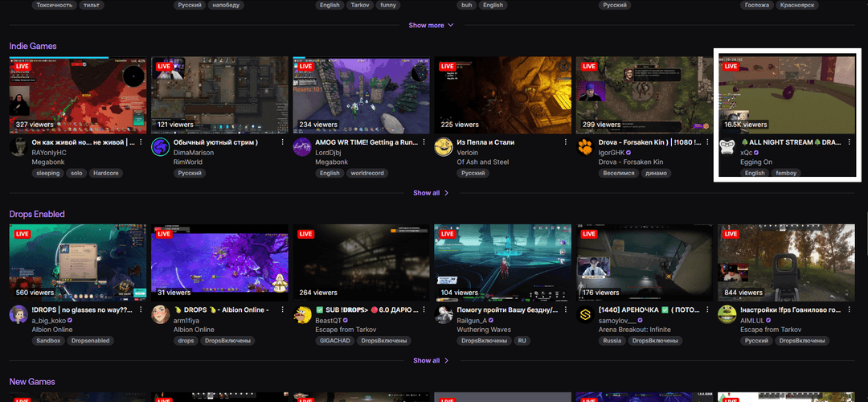Open the Wuthering Waves game link

(484, 330)
